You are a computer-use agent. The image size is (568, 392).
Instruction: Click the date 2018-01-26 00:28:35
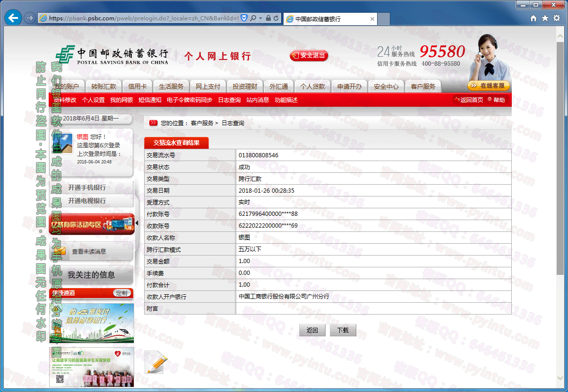(267, 190)
